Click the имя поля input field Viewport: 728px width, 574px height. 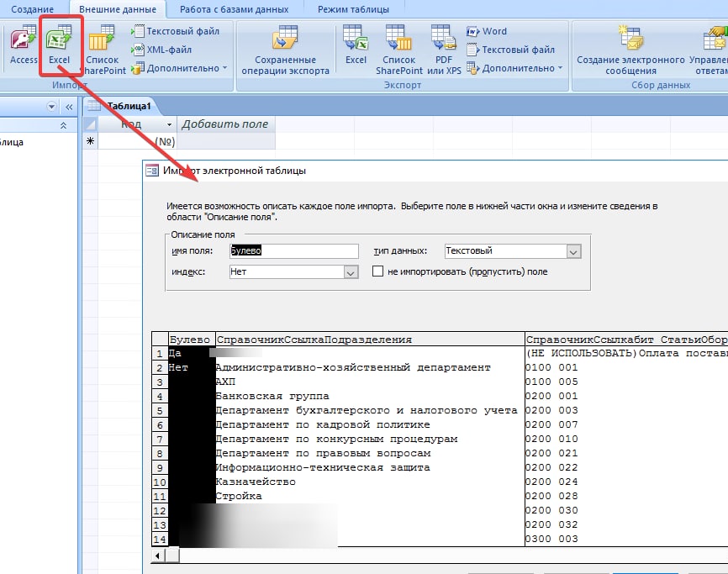click(x=294, y=251)
